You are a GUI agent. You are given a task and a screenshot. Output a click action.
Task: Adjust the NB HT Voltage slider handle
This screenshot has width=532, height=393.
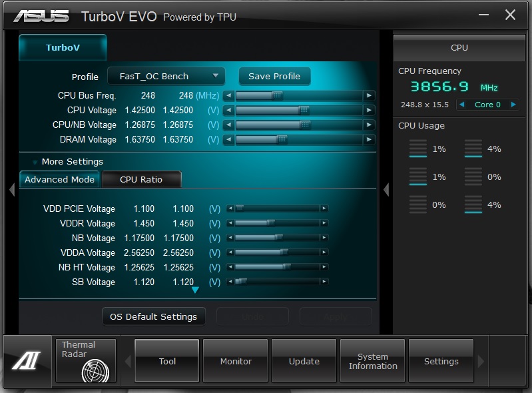pos(287,267)
